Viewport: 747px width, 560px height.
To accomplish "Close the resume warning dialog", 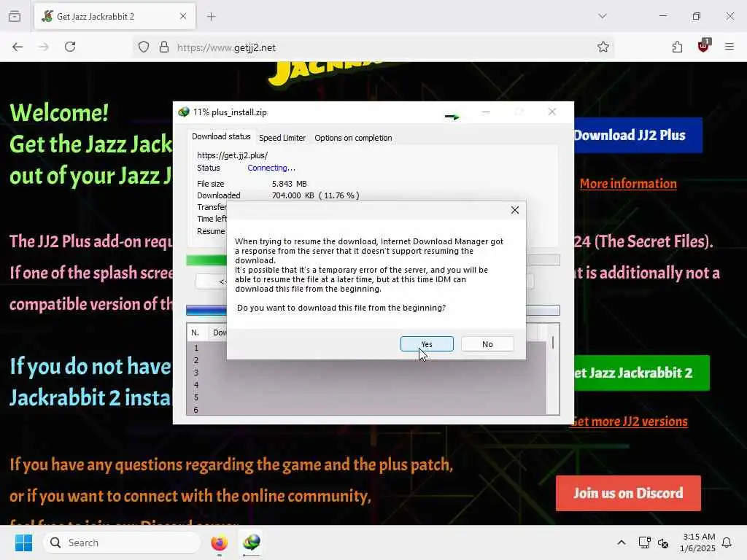I will (515, 210).
